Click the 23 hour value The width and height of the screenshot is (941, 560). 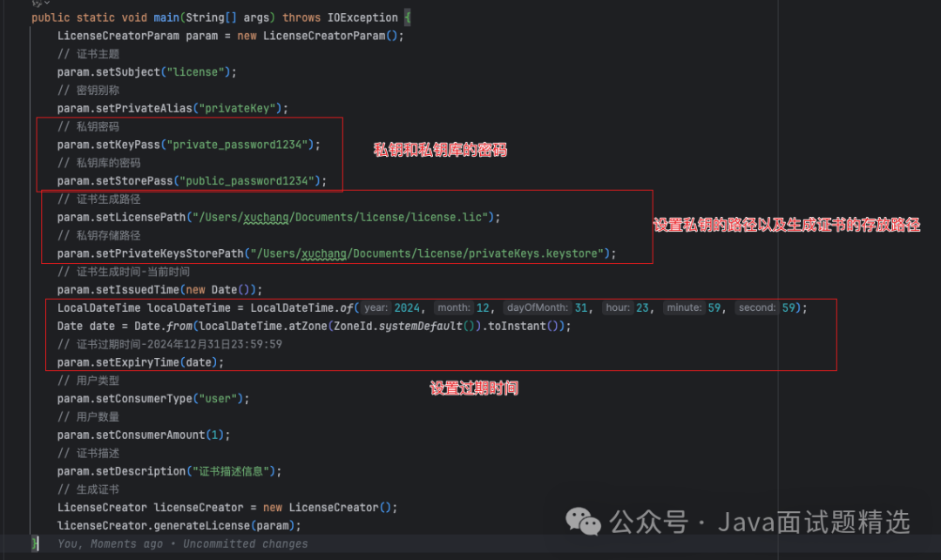[643, 307]
